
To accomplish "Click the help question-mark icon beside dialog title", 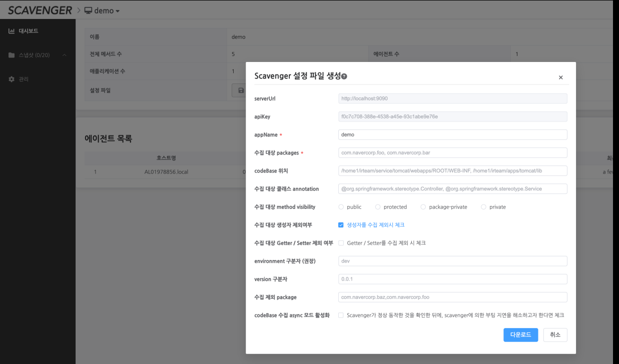I will pyautogui.click(x=344, y=76).
